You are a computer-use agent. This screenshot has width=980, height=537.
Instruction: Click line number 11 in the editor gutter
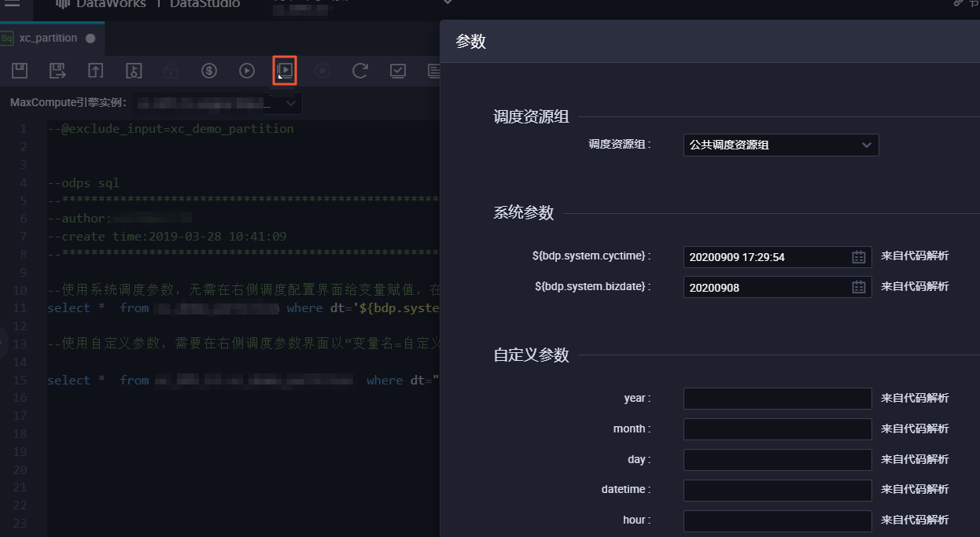tap(20, 308)
